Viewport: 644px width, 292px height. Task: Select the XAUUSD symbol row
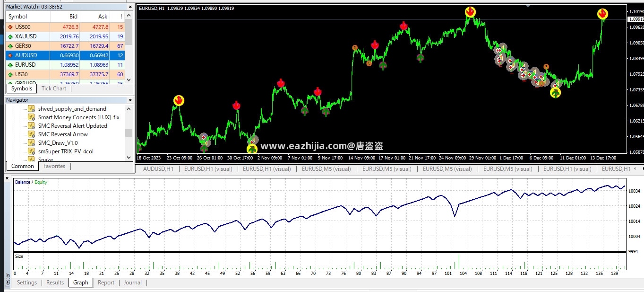click(65, 36)
